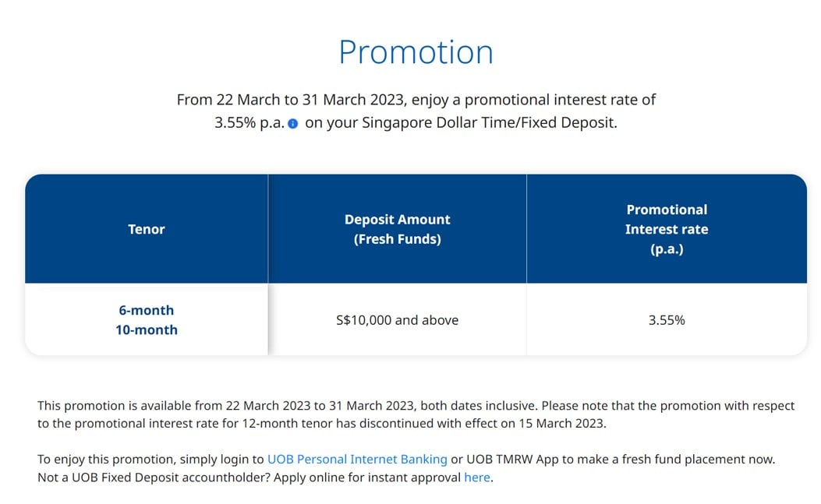Click the Deposit Amount (Fresh Funds) header

[x=397, y=229]
